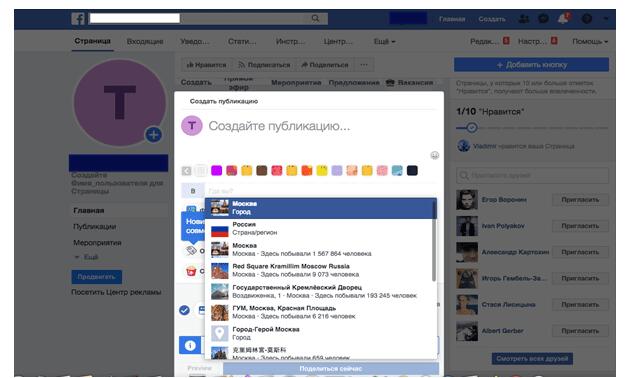The width and height of the screenshot is (625, 378).
Task: Click the emoji smiley icon in post composer
Action: (434, 155)
